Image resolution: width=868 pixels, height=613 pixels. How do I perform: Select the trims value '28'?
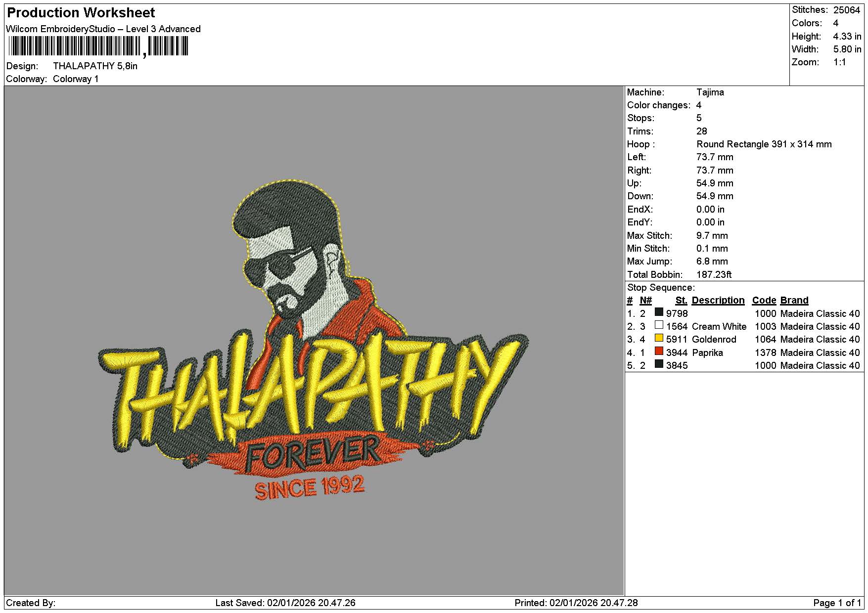click(x=702, y=131)
